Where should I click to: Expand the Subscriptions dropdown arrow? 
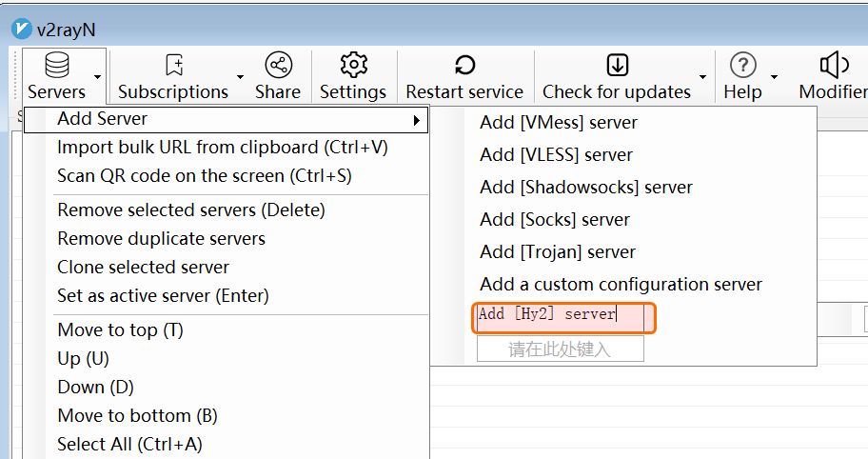240,77
